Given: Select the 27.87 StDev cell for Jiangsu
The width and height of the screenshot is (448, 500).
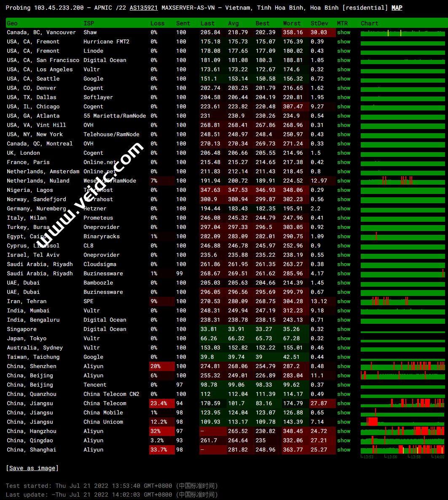Looking at the screenshot, I should pyautogui.click(x=322, y=403).
